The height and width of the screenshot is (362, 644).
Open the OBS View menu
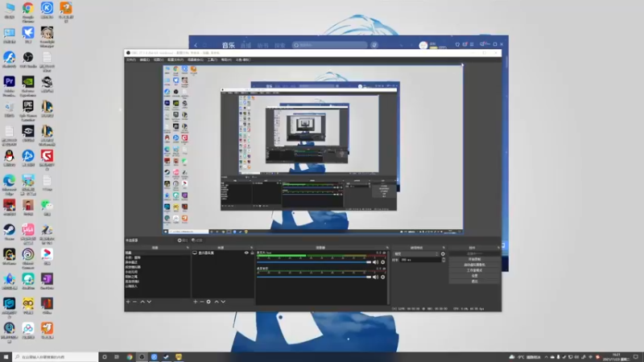[159, 60]
